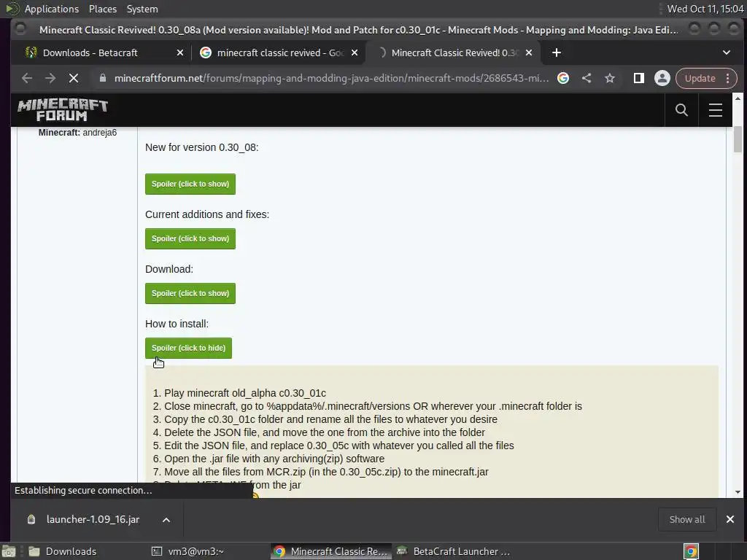The height and width of the screenshot is (560, 747).
Task: Click the padlock site info icon
Action: pyautogui.click(x=102, y=78)
